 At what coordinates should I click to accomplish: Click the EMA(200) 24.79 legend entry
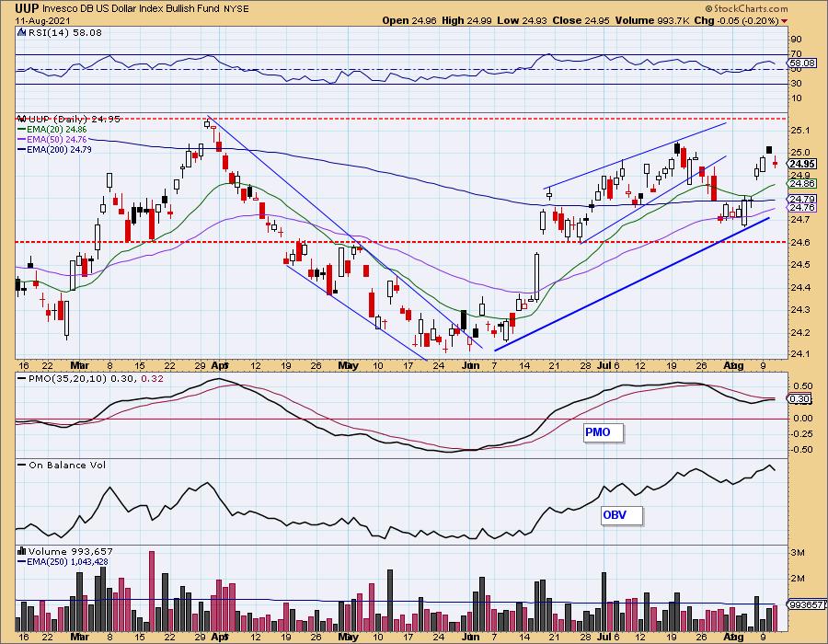tap(55, 149)
